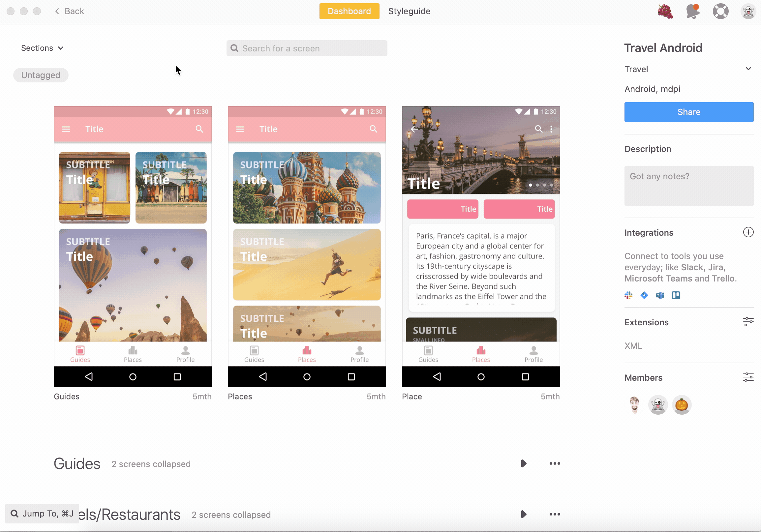
Task: Click the search input field for screens
Action: [x=307, y=48]
